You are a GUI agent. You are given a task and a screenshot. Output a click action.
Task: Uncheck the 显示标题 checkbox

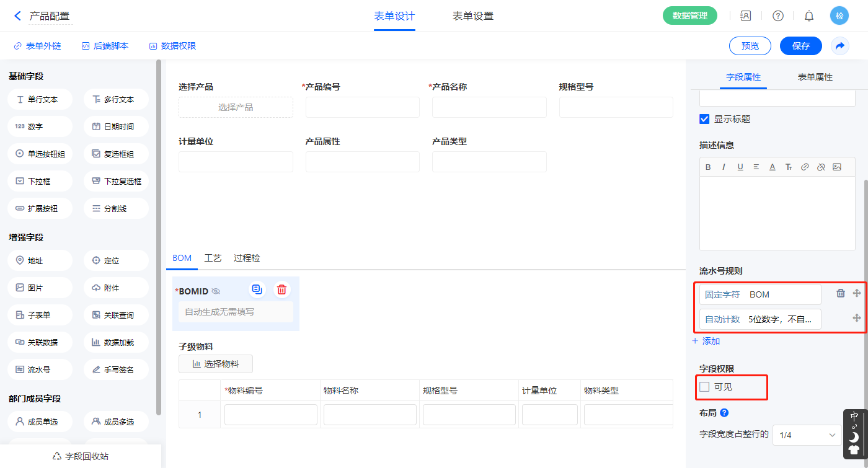[x=704, y=119]
